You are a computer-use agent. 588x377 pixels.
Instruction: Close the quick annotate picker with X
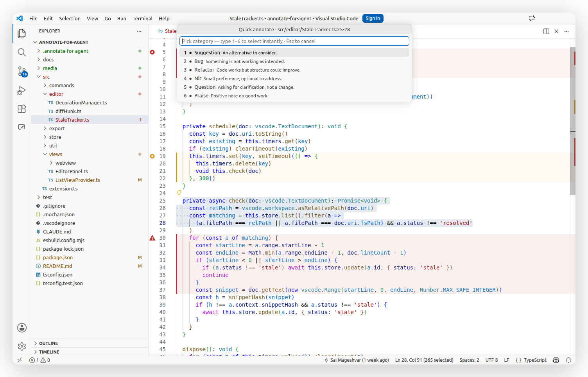(556, 31)
